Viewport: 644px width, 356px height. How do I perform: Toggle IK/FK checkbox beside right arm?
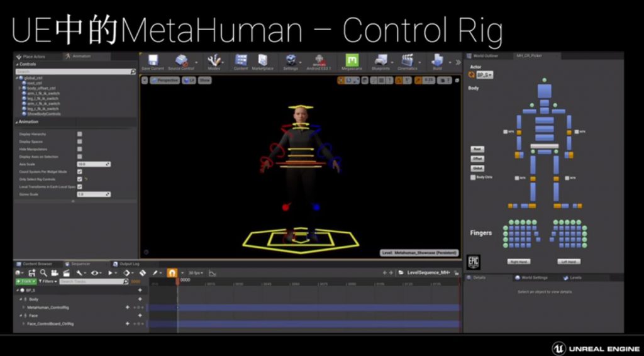[506, 132]
